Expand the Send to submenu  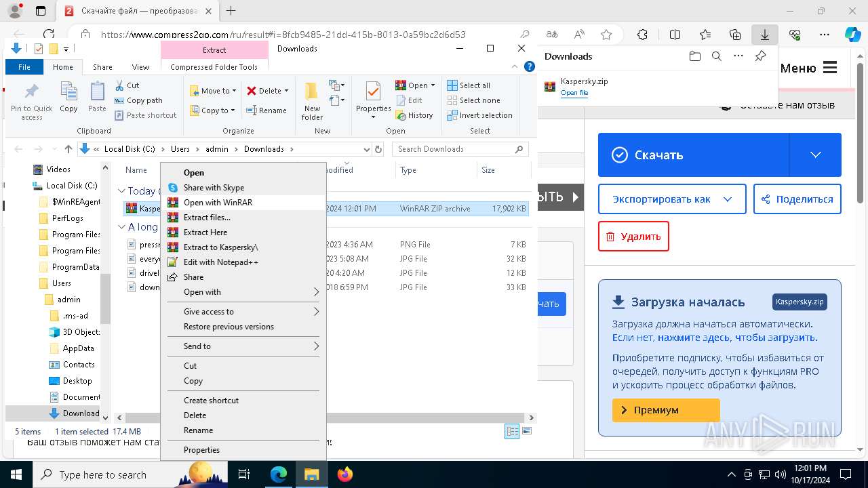[x=243, y=346]
